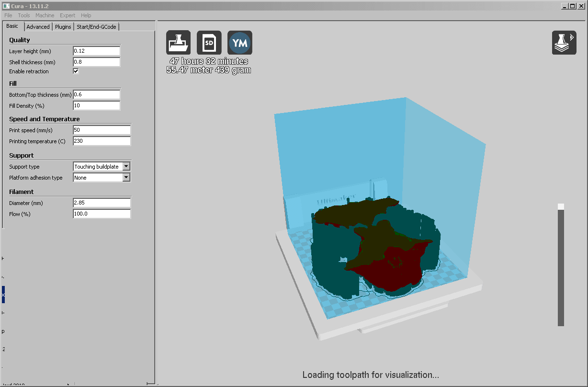
Task: Click the Printing temperature input field
Action: tap(102, 141)
